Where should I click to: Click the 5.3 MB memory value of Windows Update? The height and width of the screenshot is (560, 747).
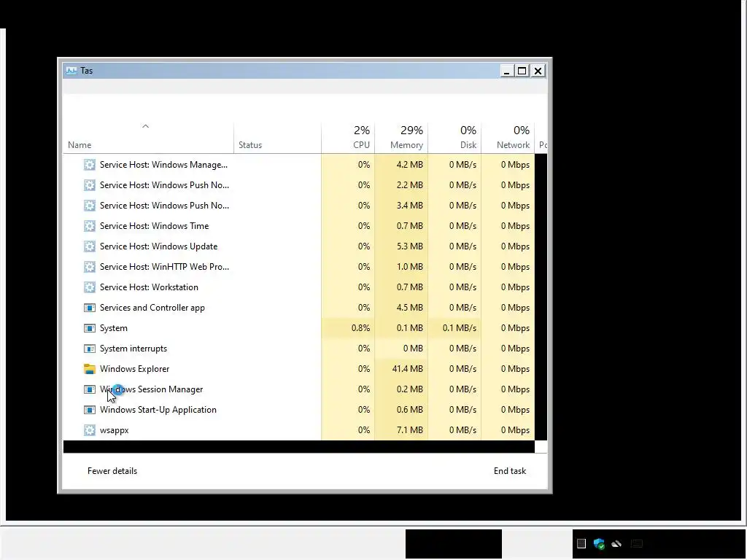point(410,246)
